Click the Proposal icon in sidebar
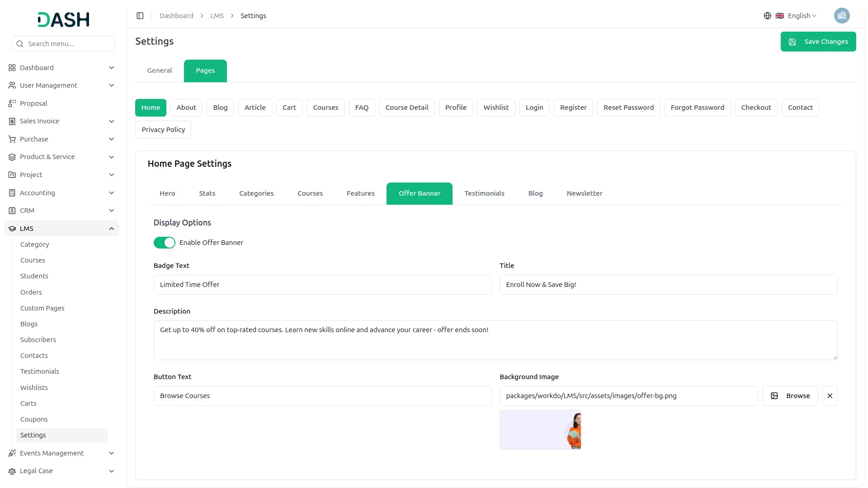 12,103
